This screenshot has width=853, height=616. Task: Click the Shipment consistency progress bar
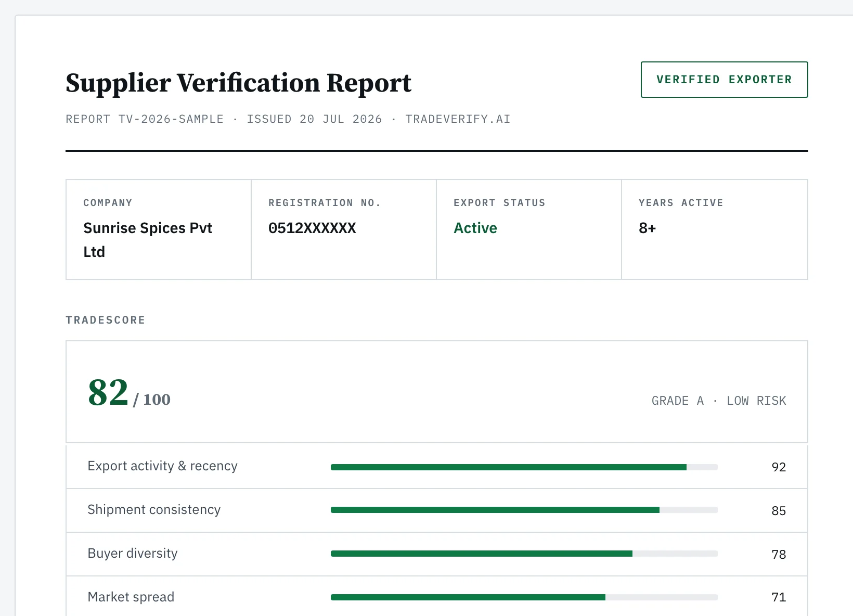[524, 510]
